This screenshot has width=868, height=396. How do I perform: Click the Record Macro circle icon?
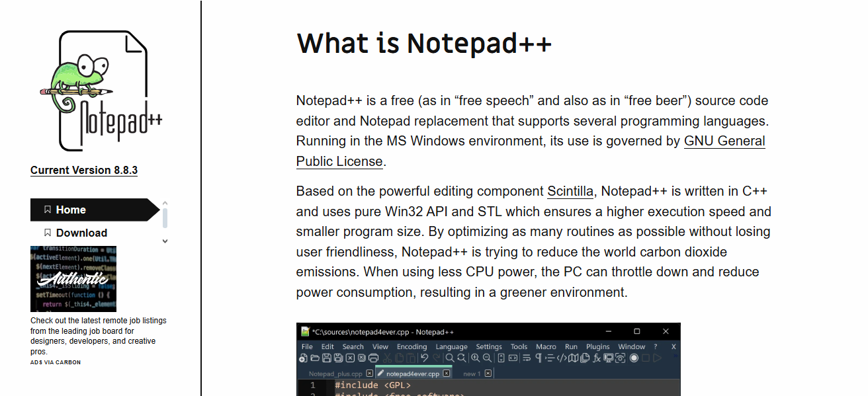(x=634, y=358)
